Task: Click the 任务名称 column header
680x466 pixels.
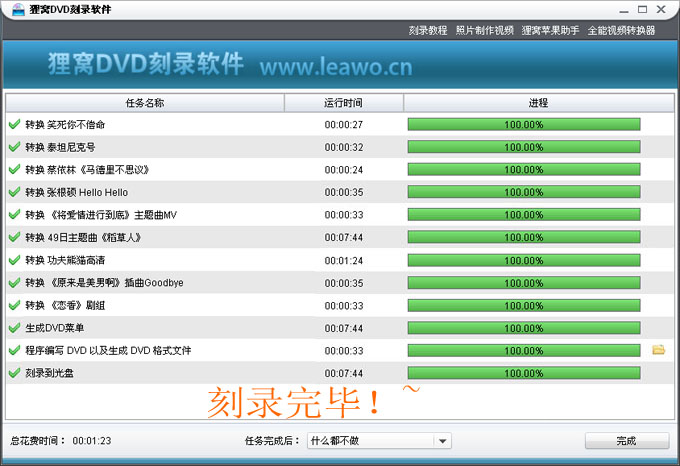Action: (x=145, y=103)
